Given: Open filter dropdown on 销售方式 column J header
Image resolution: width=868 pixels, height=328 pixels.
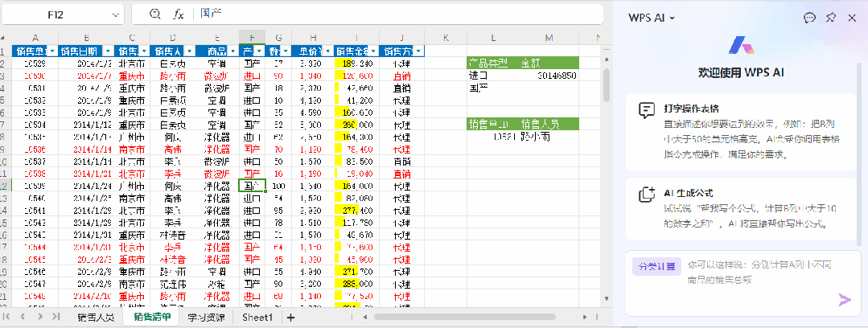Looking at the screenshot, I should coord(418,51).
